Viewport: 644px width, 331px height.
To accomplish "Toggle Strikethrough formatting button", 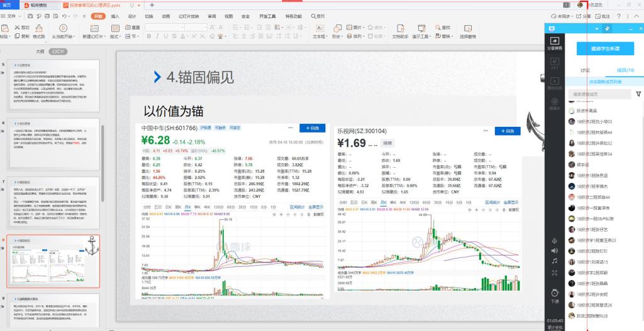I will click(x=174, y=36).
